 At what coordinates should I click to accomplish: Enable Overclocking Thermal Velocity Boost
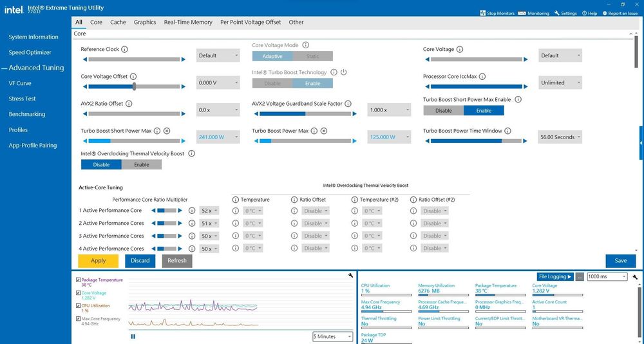(x=141, y=165)
